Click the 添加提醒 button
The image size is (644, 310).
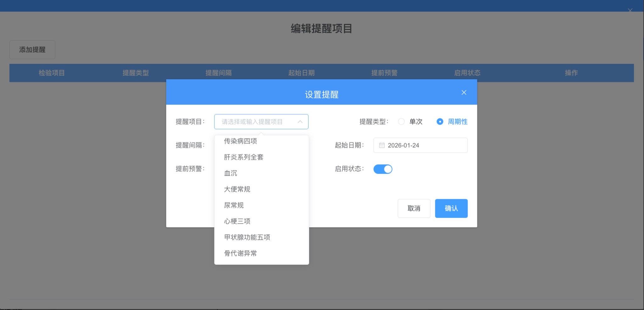32,50
